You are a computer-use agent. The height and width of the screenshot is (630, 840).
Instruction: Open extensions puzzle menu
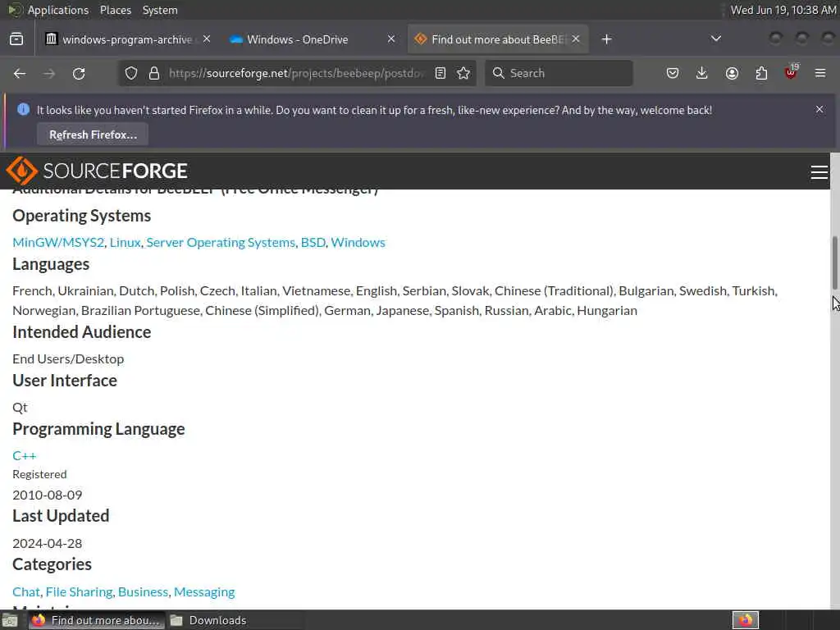pos(761,73)
